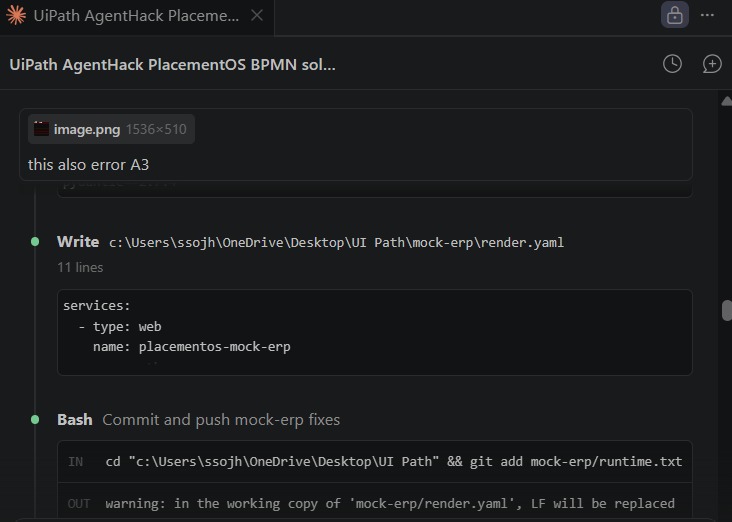
Task: Click the Claude starburst tab icon
Action: coord(16,15)
